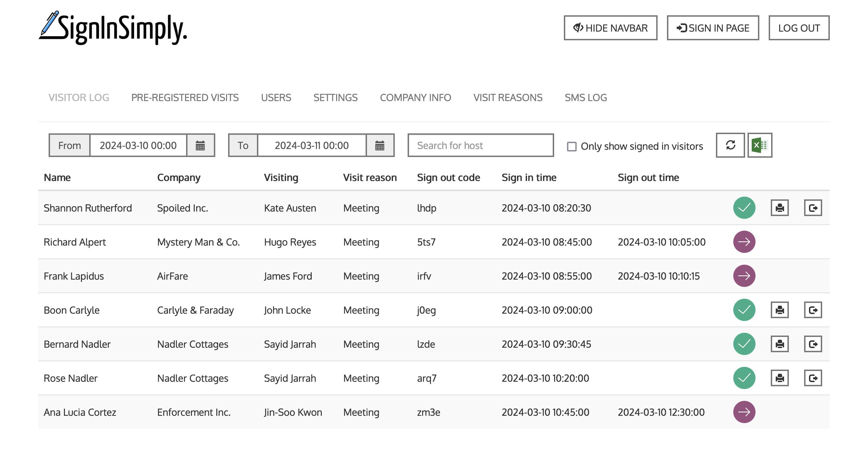Viewport: 868px width, 462px height.
Task: Click the refresh visitor log icon
Action: 730,145
